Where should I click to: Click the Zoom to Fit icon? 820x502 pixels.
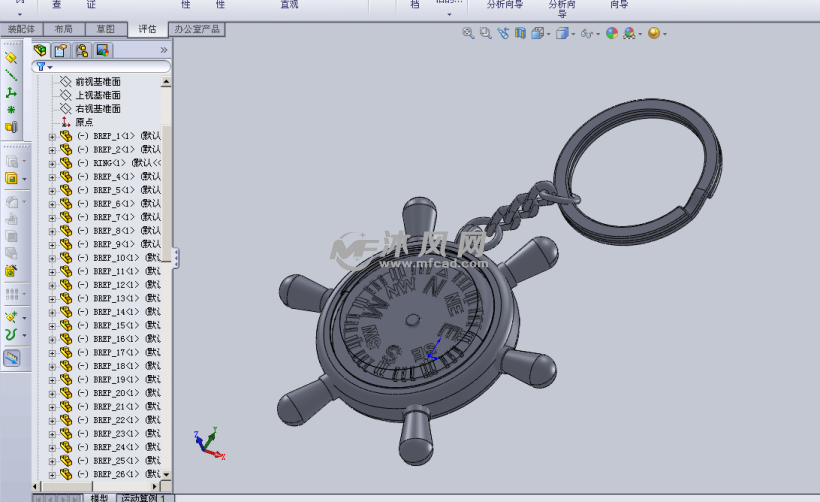[468, 33]
